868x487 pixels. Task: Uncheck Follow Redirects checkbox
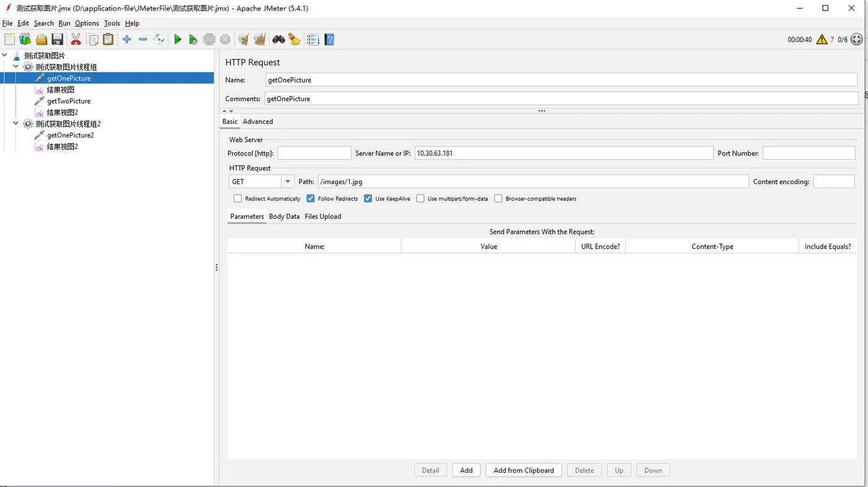point(311,199)
